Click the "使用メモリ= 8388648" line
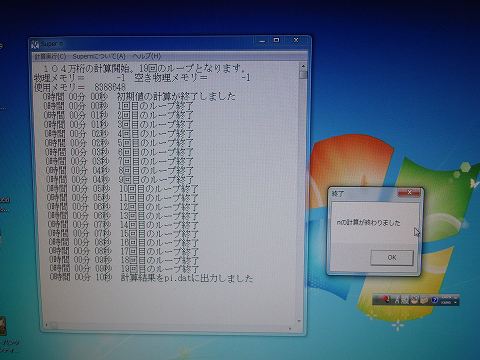480x360 pixels. pos(80,87)
